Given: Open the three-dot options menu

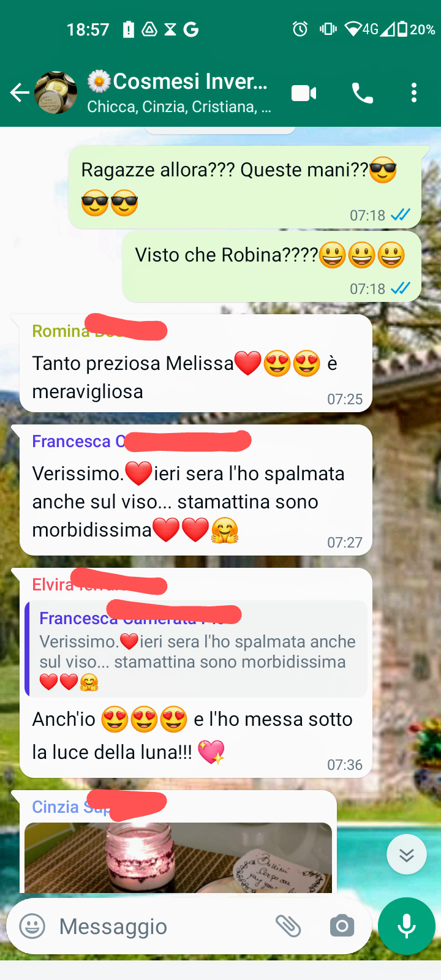Looking at the screenshot, I should (x=414, y=93).
